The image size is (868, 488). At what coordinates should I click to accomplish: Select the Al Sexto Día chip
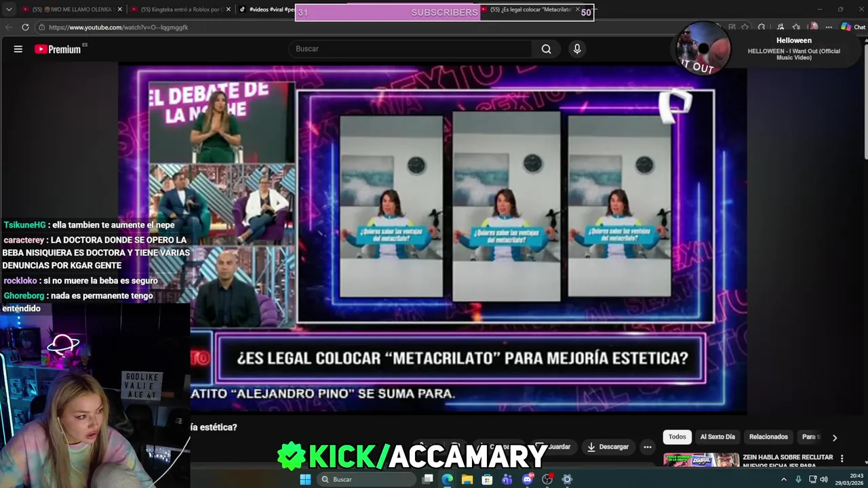tap(717, 437)
